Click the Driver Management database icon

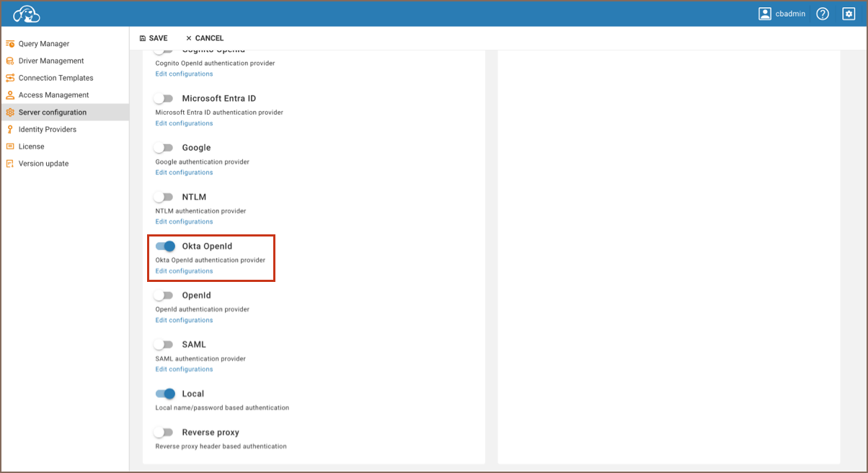point(10,61)
